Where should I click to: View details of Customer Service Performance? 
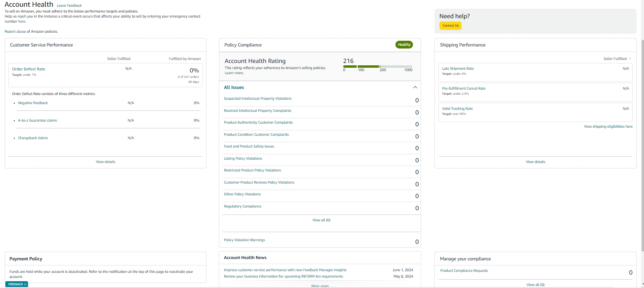coord(105,162)
